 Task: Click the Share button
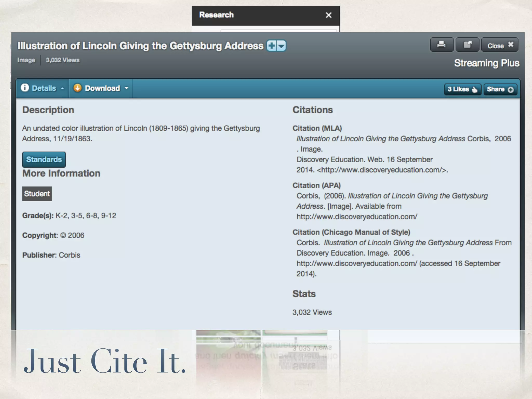(496, 89)
